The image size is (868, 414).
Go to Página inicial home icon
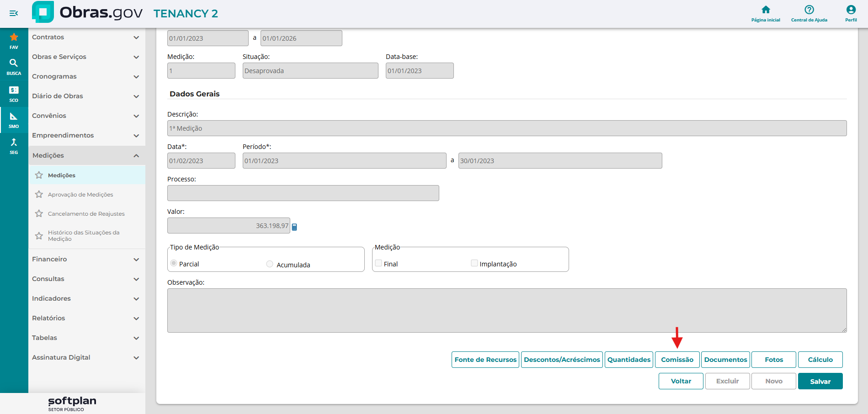pyautogui.click(x=766, y=13)
